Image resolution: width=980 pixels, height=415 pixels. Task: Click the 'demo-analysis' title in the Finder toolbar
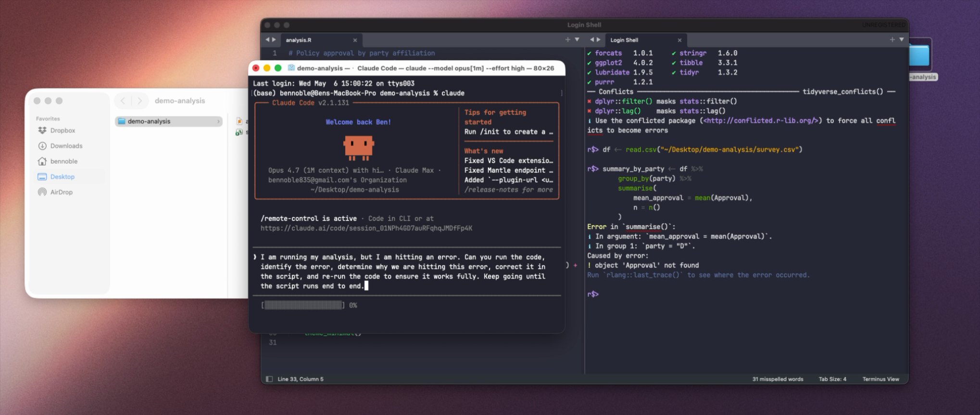point(180,101)
